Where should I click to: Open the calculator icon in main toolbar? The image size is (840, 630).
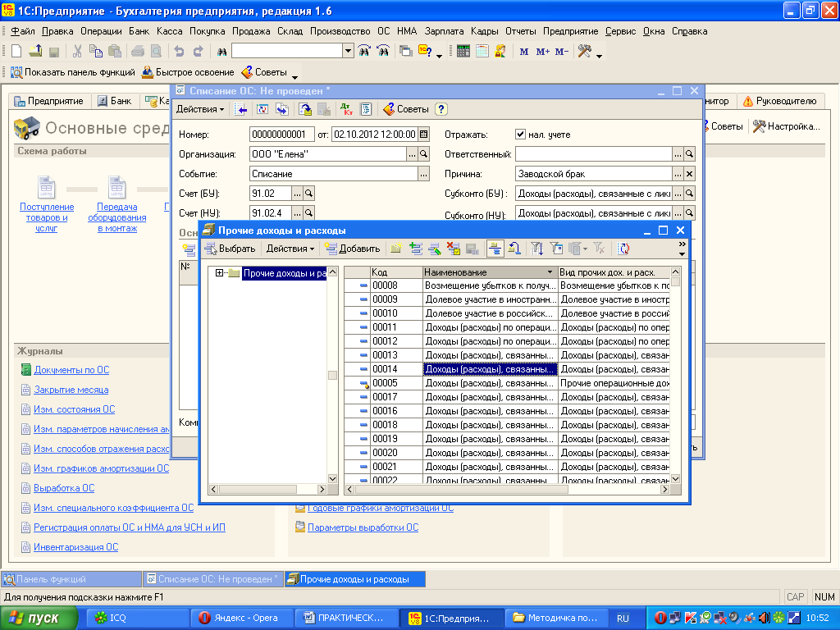pyautogui.click(x=463, y=52)
